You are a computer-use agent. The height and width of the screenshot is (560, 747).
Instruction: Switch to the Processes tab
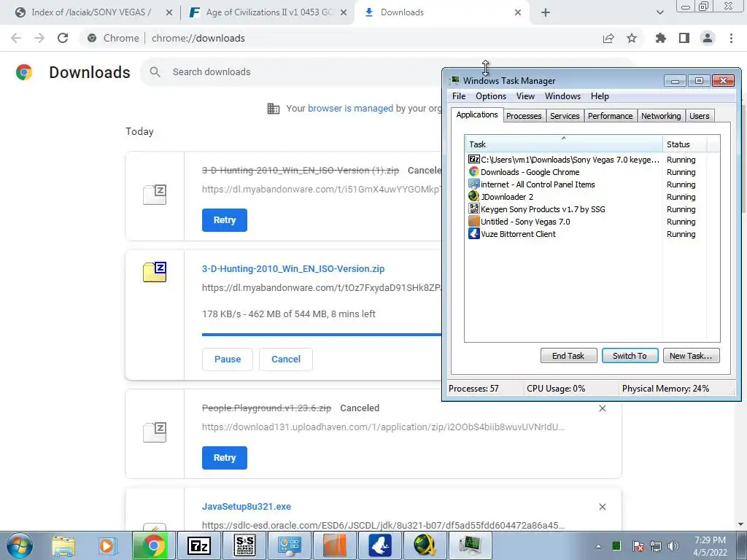click(524, 116)
